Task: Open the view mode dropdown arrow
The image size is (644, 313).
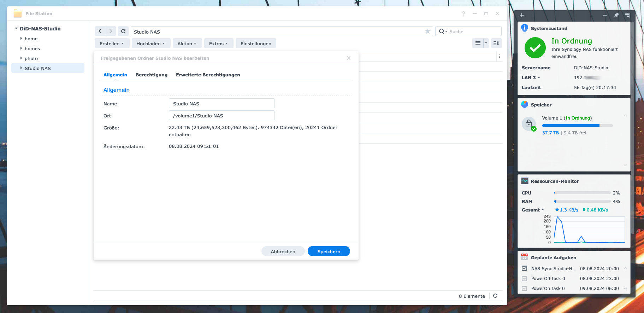Action: point(486,43)
